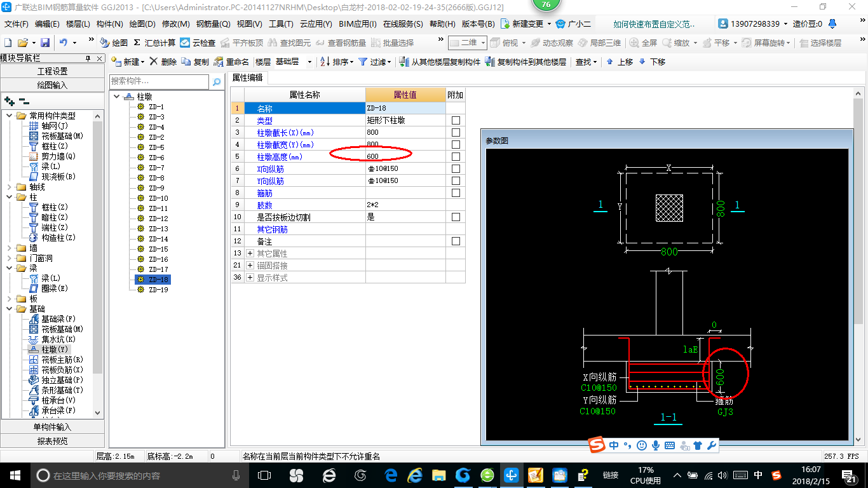Open the 单构件输入 section
This screenshot has width=868, height=488.
point(52,427)
